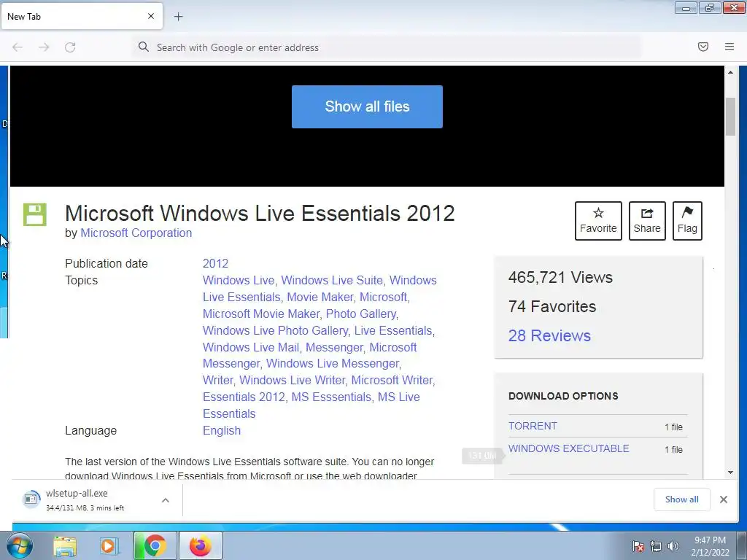Screen dimensions: 747x560
Task: Open the Windows Live Mail topic
Action: [251, 347]
